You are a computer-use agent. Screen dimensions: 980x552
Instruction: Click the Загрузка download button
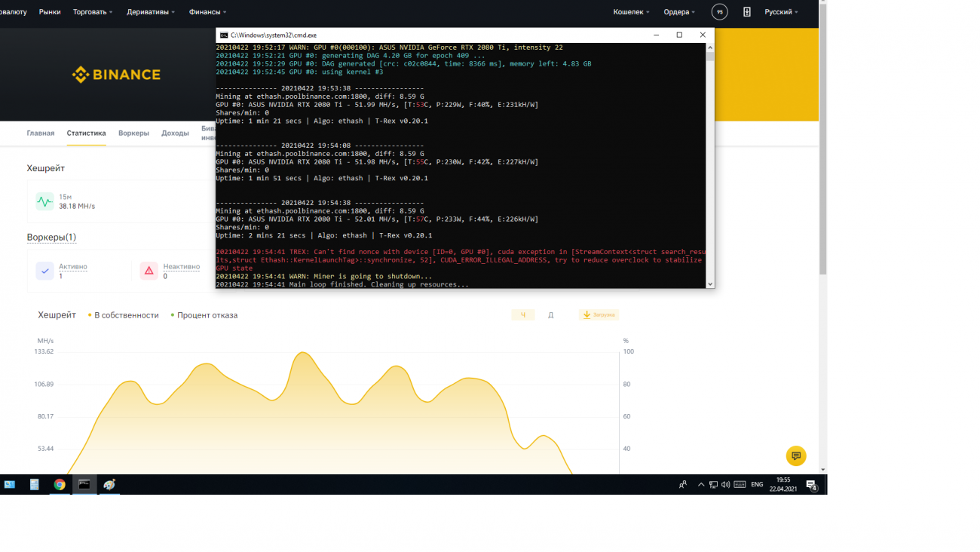coord(599,314)
